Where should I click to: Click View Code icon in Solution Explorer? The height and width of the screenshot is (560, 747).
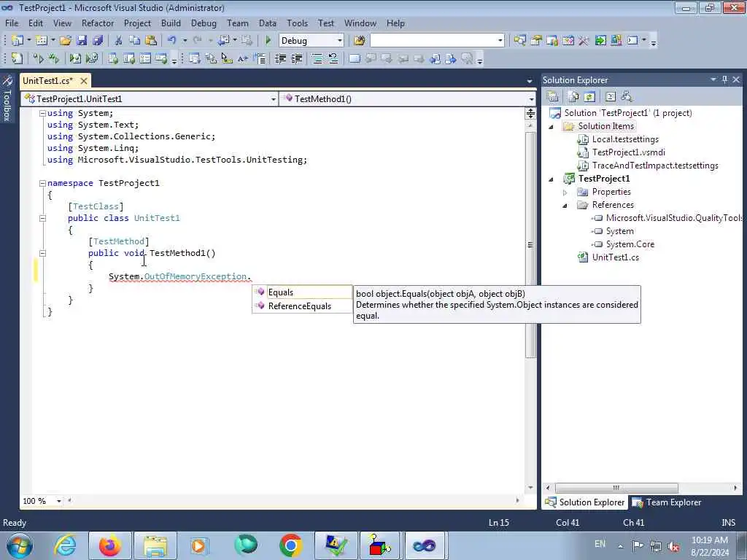[x=611, y=97]
